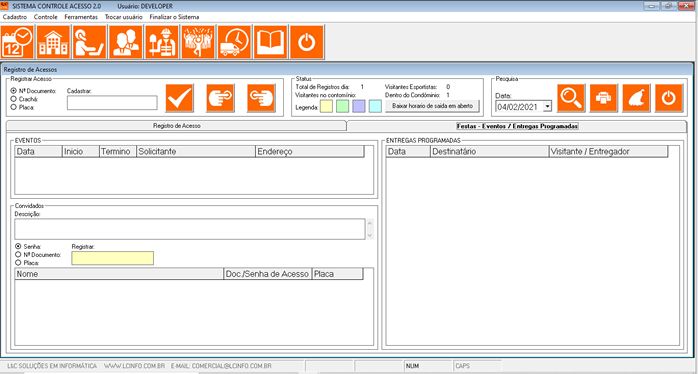Click Placa column header in Convidados list
Image resolution: width=698 pixels, height=374 pixels.
coord(338,274)
